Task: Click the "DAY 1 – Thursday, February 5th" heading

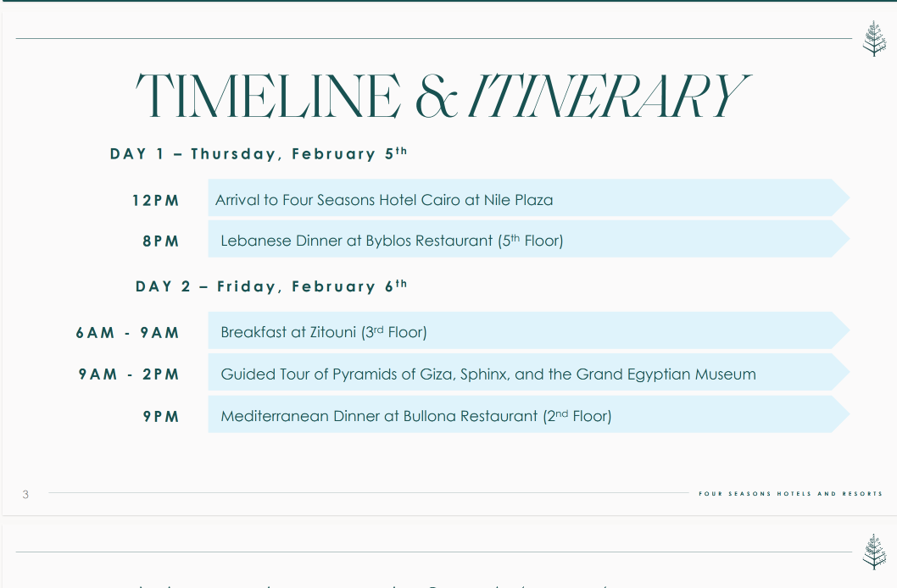Action: pyautogui.click(x=259, y=153)
